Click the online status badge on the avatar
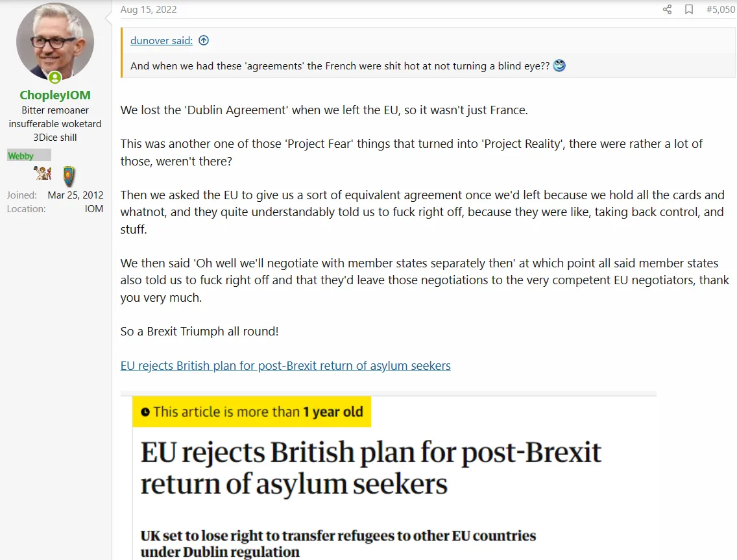 click(x=55, y=78)
